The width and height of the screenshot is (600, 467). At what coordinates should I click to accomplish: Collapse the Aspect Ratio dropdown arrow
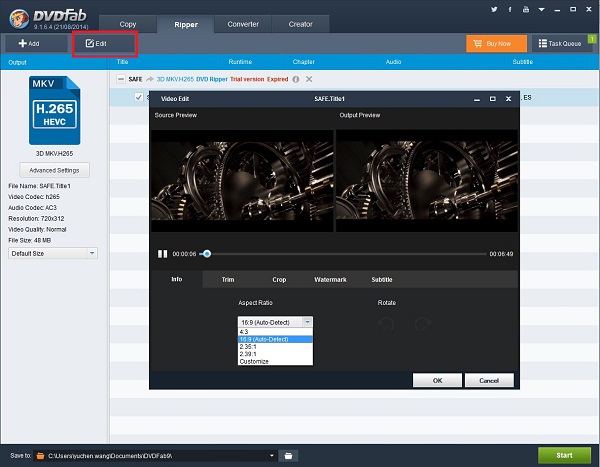pyautogui.click(x=308, y=322)
